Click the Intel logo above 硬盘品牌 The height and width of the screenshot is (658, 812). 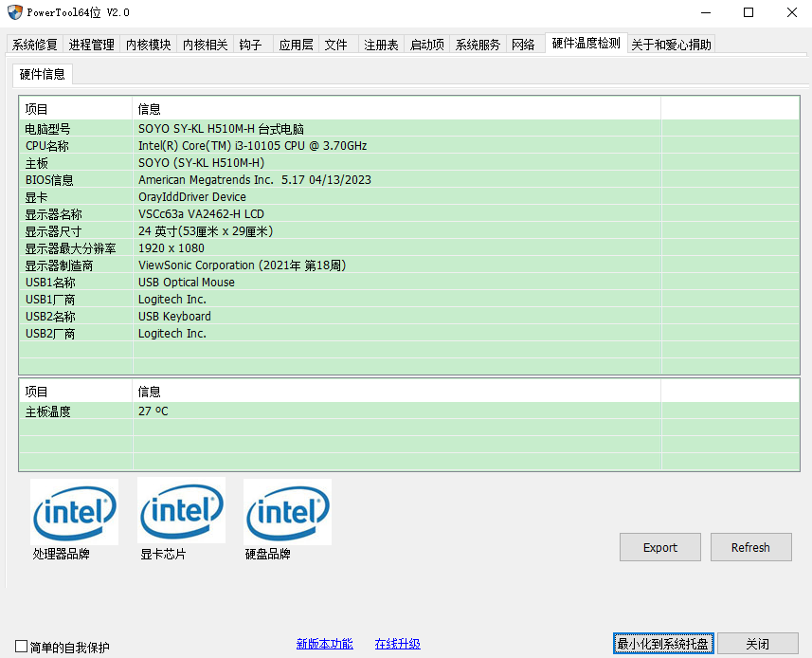click(x=287, y=512)
